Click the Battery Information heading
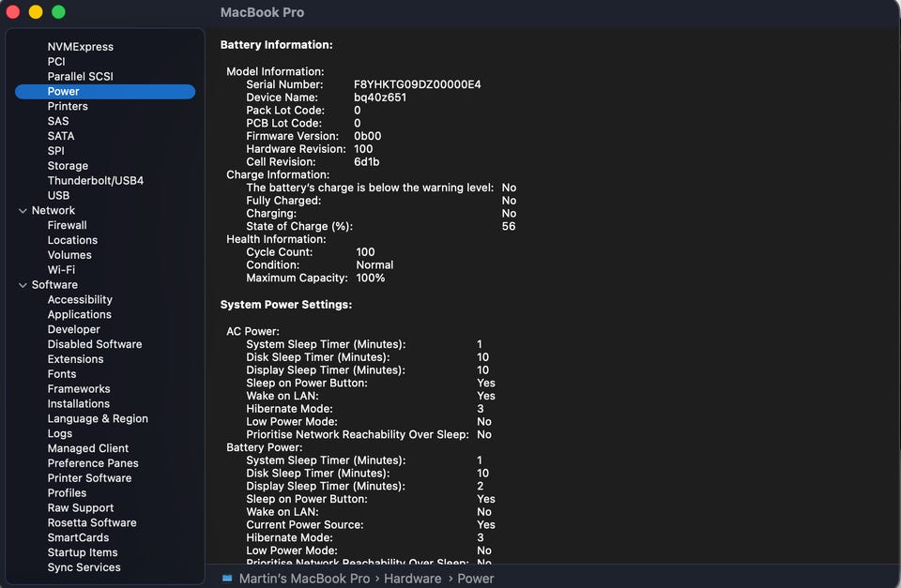901x588 pixels. point(276,45)
